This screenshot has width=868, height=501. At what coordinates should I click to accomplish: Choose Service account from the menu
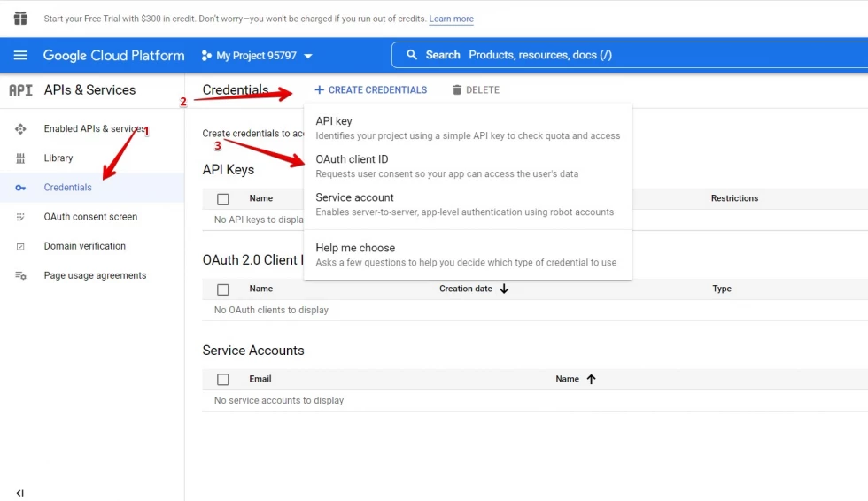(354, 197)
